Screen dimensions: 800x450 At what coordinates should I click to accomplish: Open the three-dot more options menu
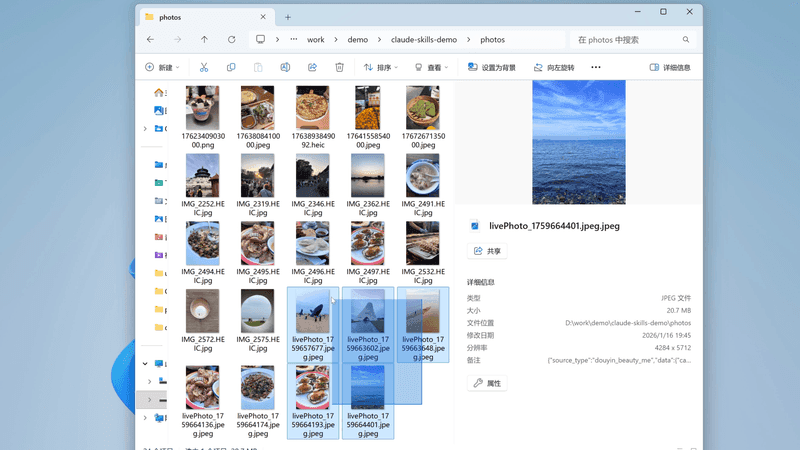coord(596,67)
